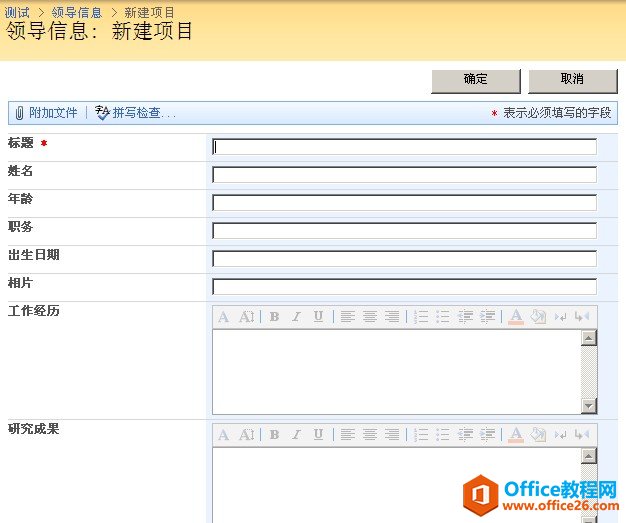The height and width of the screenshot is (523, 626).
Task: Toggle italic in 工作经历 editor toolbar
Action: tap(296, 317)
